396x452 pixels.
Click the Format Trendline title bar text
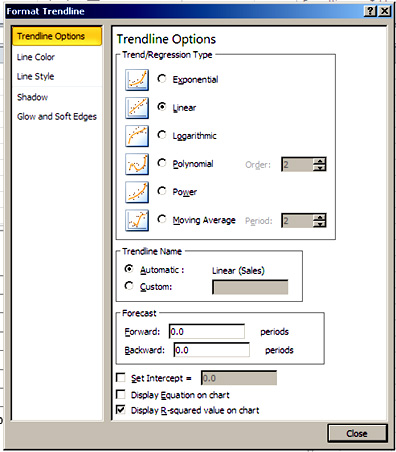point(46,11)
